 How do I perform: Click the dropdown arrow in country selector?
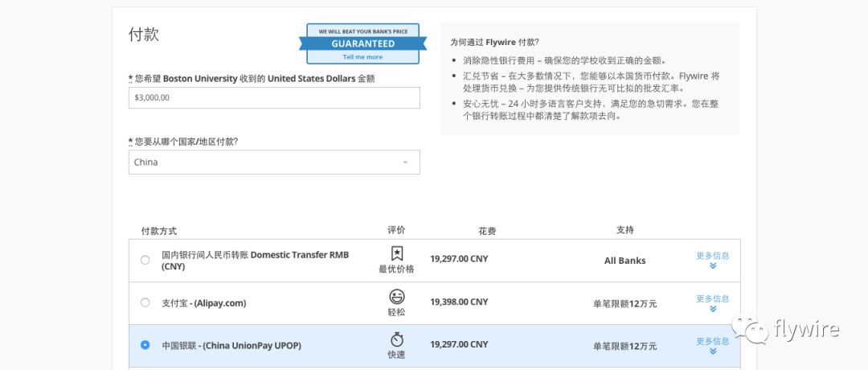pos(405,162)
